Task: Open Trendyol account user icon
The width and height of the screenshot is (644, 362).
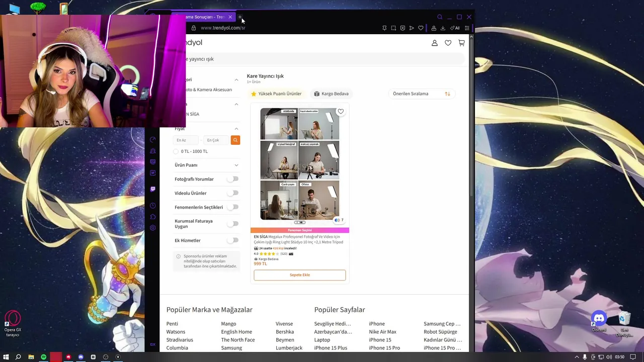Action: point(435,43)
